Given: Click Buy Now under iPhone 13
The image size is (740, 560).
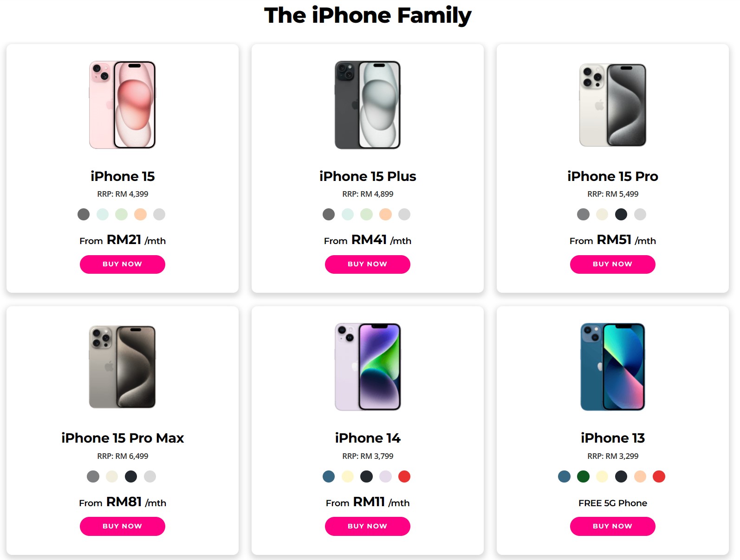Looking at the screenshot, I should tap(613, 526).
